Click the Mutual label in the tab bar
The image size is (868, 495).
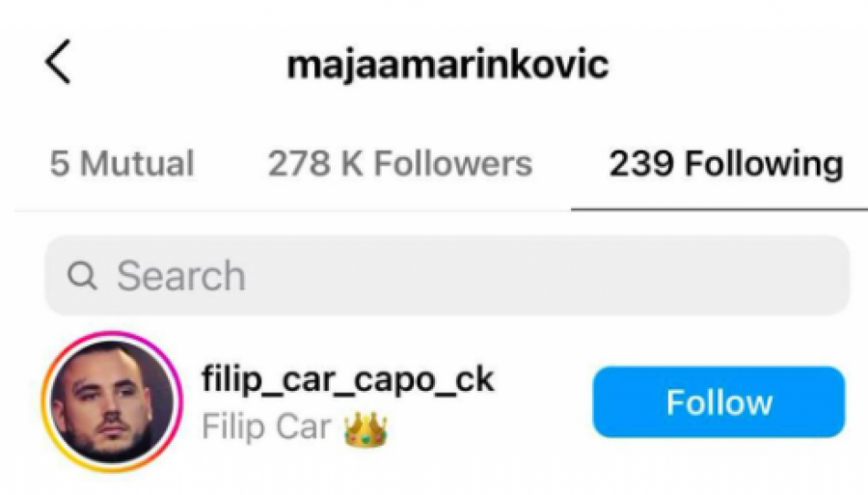point(137,164)
